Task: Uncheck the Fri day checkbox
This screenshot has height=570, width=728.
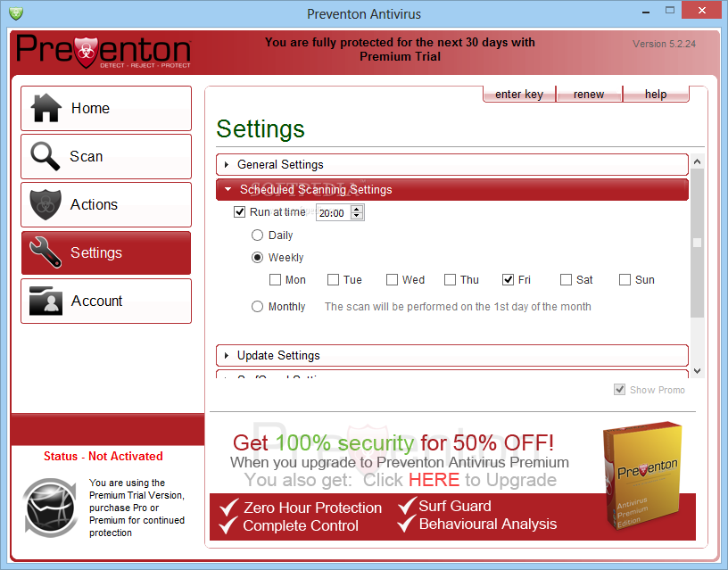Action: pos(508,279)
